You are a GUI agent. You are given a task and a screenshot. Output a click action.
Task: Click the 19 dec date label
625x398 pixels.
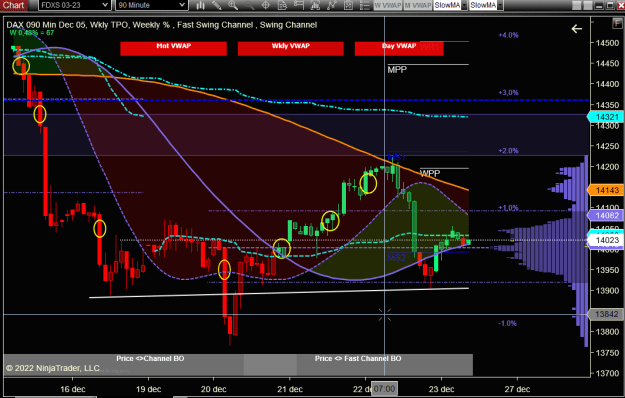(x=148, y=389)
